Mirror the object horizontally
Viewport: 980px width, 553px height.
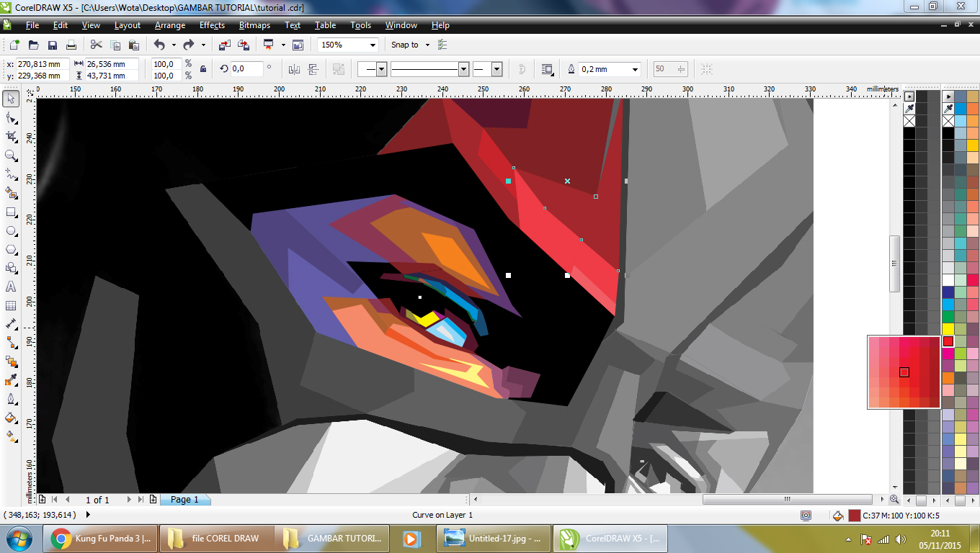294,69
